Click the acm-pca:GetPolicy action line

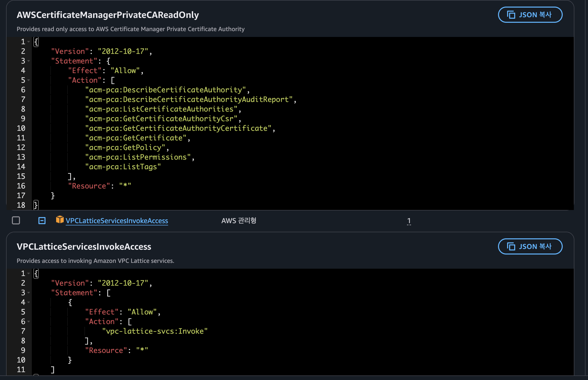click(x=125, y=147)
